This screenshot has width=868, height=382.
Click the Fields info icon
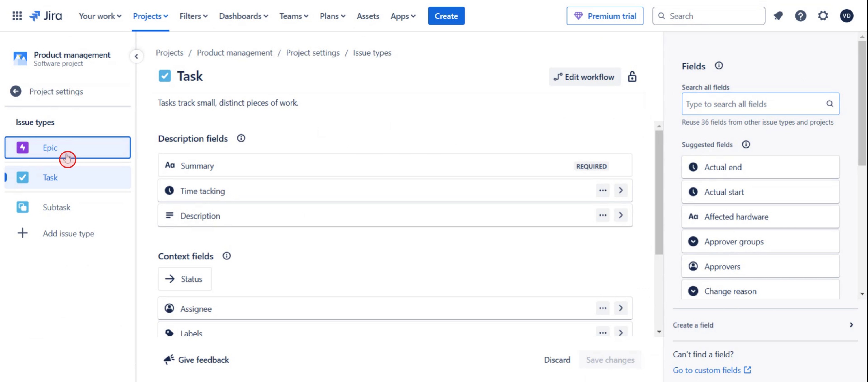(719, 66)
